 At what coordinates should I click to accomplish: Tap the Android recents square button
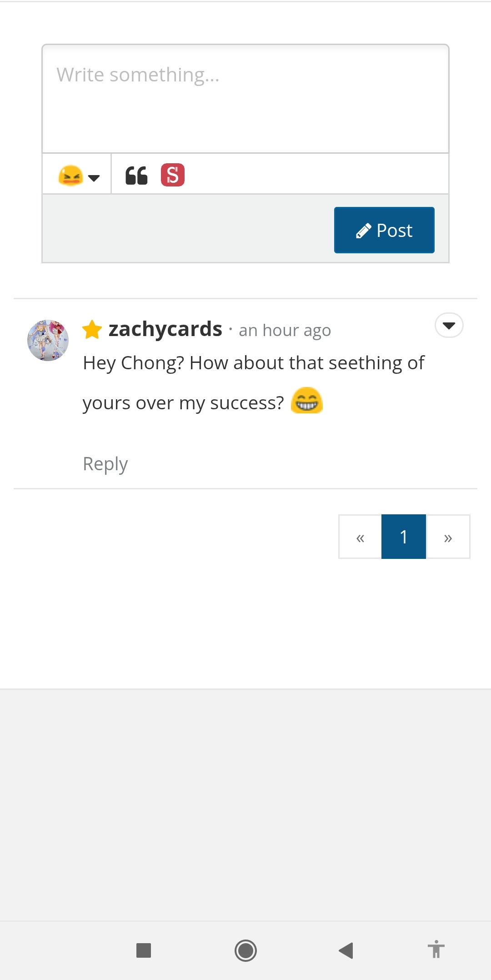pos(144,950)
